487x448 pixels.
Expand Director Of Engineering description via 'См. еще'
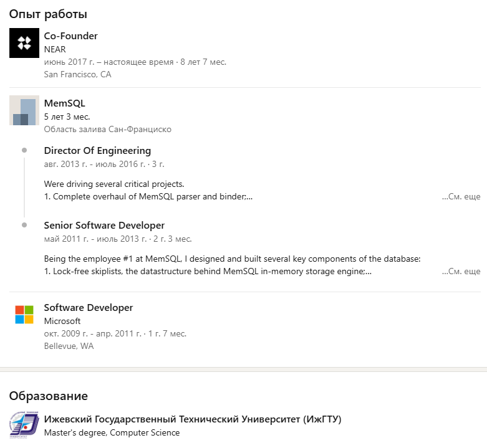coord(461,196)
